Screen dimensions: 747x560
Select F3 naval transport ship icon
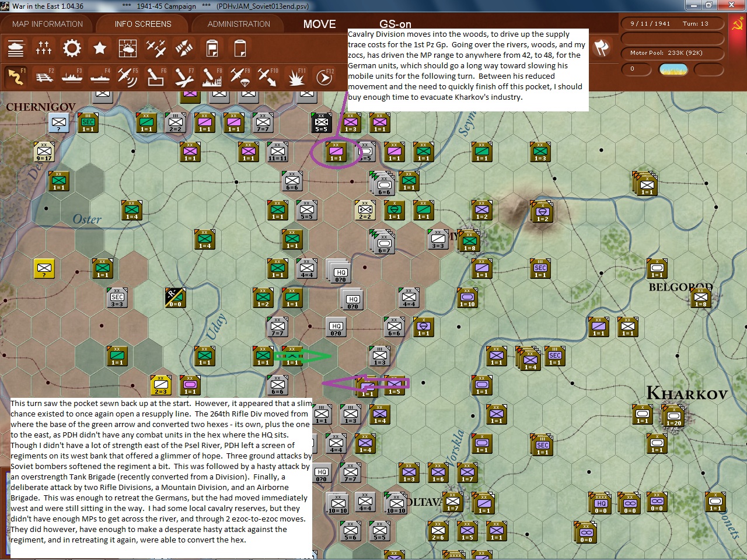72,76
